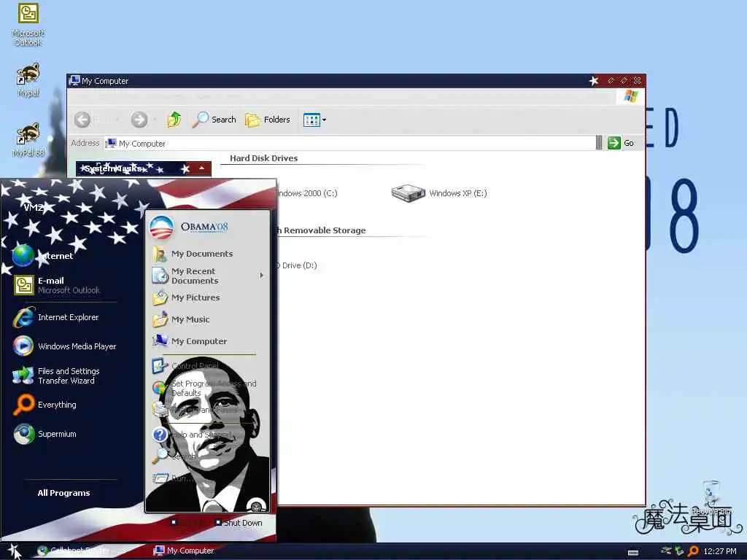
Task: Click the Hard Disk Drives group header
Action: click(264, 158)
